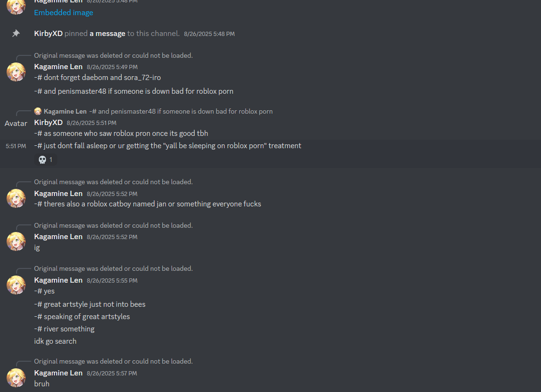Click the 8/26/2025 5:48 PM pin timestamp

209,34
